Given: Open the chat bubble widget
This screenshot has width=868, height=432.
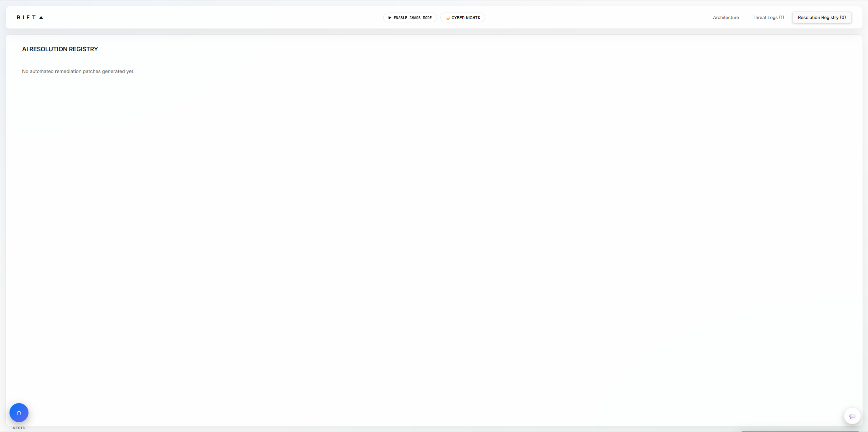Looking at the screenshot, I should click(x=852, y=416).
